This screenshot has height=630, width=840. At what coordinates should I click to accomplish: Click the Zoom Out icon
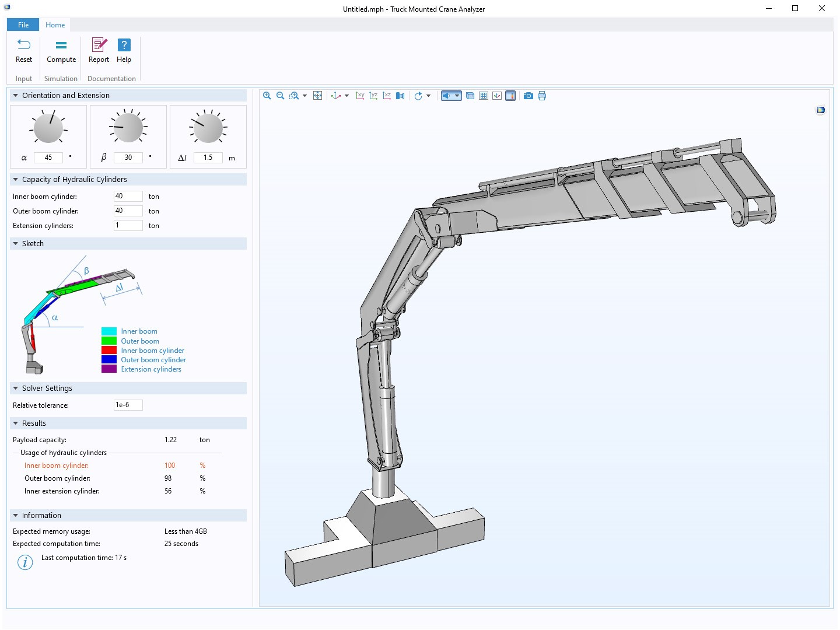280,96
